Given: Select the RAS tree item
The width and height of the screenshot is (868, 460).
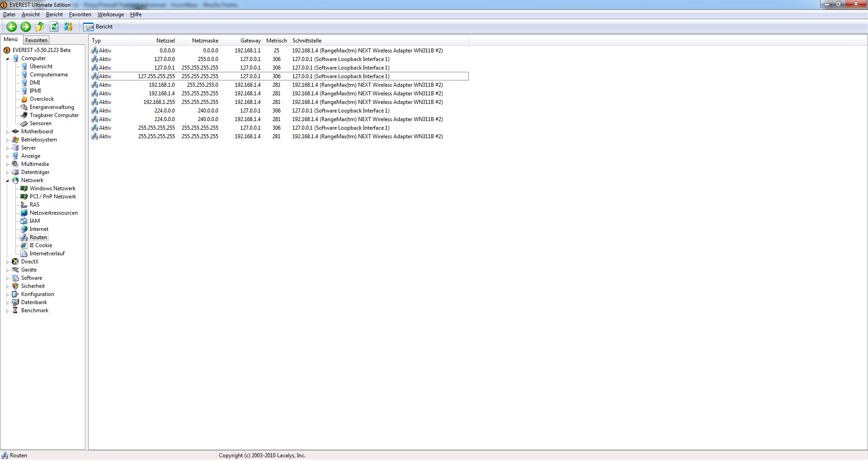Looking at the screenshot, I should point(34,205).
